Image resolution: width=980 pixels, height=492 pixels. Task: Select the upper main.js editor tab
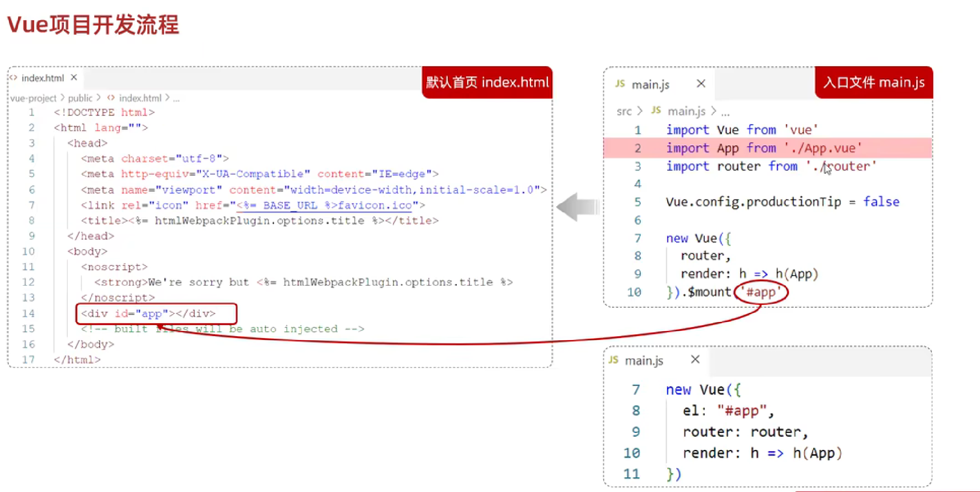click(x=660, y=84)
